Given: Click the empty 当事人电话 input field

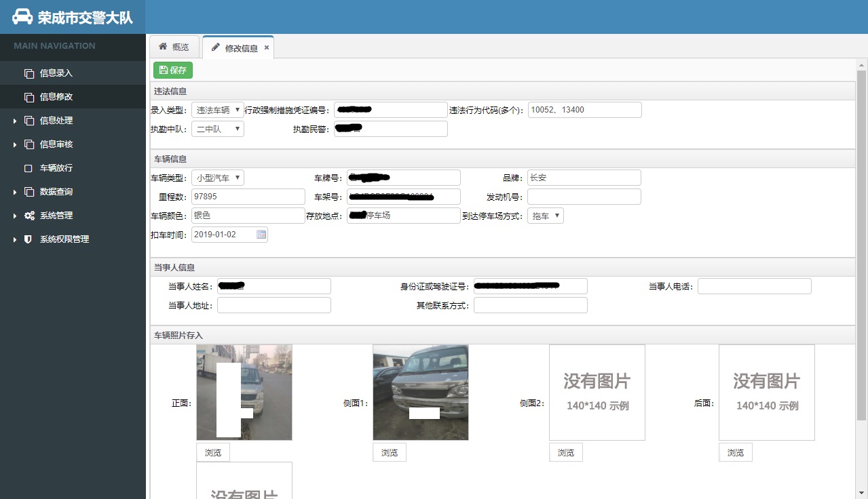Looking at the screenshot, I should click(755, 286).
